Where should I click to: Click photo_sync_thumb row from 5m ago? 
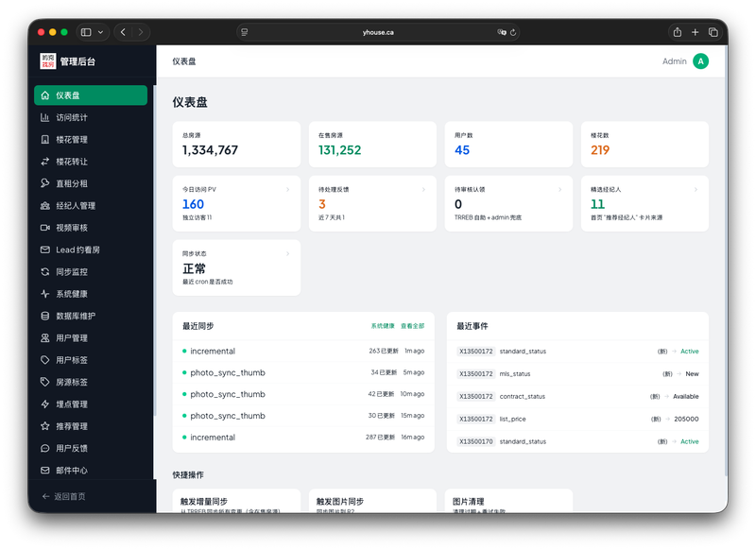(x=303, y=372)
